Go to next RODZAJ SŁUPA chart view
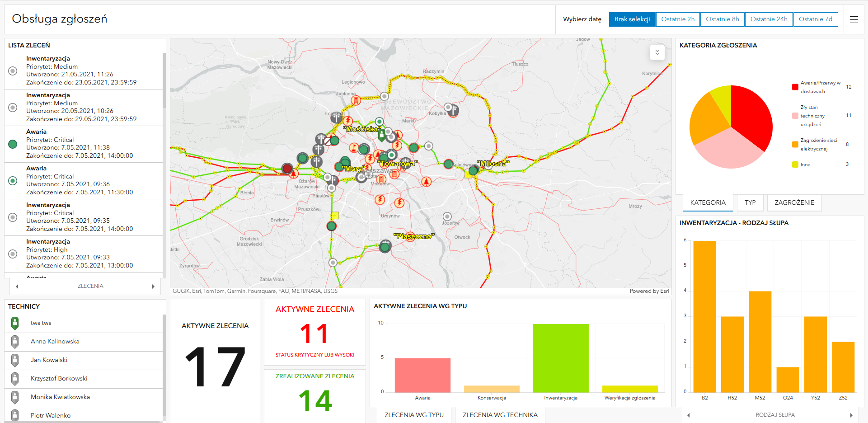This screenshot has width=868, height=423. 851,415
